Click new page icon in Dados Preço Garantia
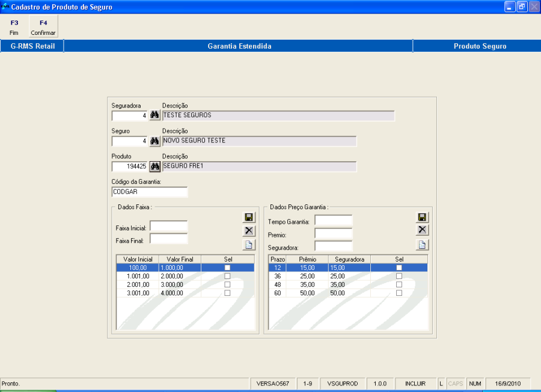This screenshot has width=541, height=392. [423, 245]
